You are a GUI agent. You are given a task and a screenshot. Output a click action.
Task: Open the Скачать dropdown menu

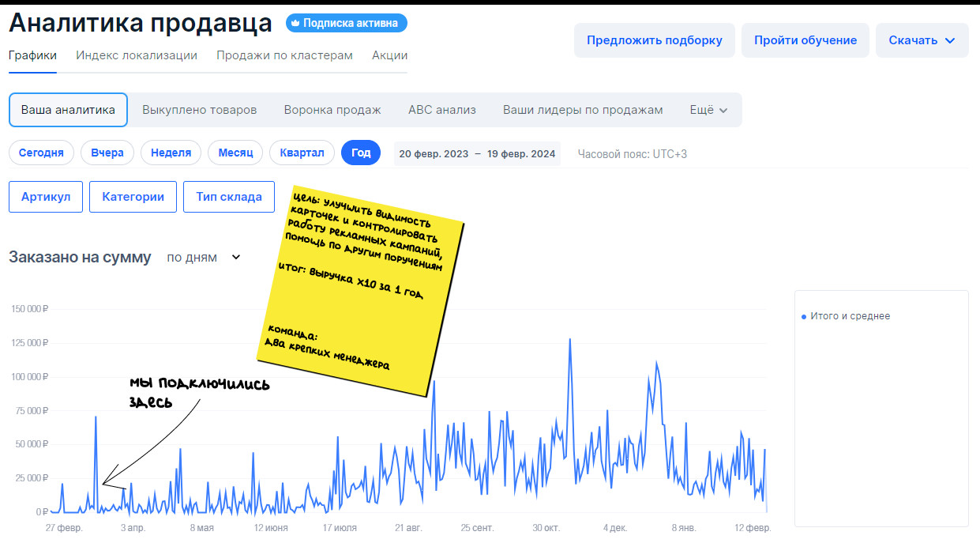[x=922, y=40]
